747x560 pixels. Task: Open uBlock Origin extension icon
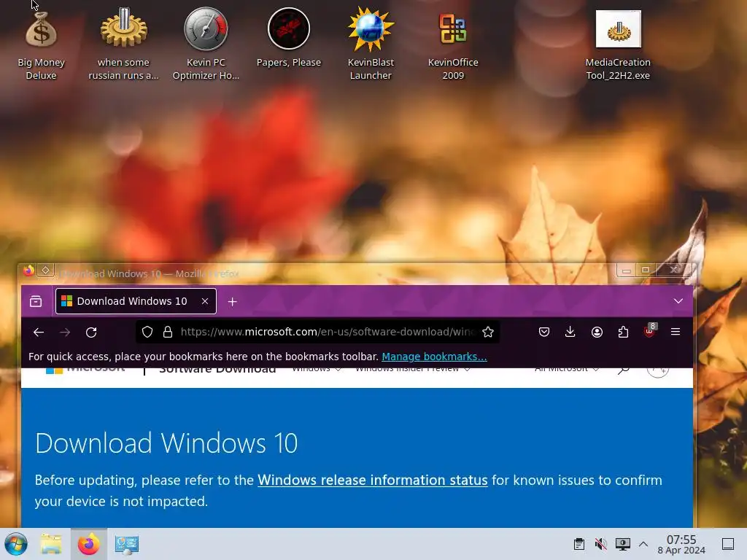click(x=649, y=331)
